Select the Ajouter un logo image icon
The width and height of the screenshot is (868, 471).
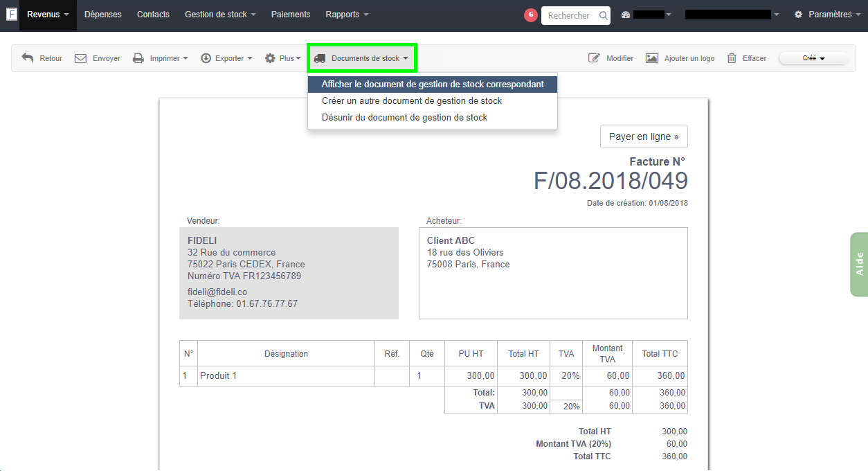651,58
